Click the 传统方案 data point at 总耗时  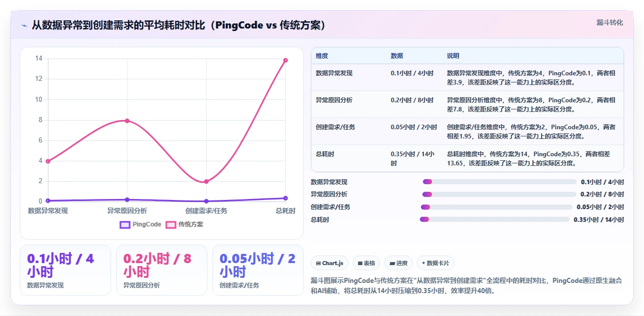(285, 60)
